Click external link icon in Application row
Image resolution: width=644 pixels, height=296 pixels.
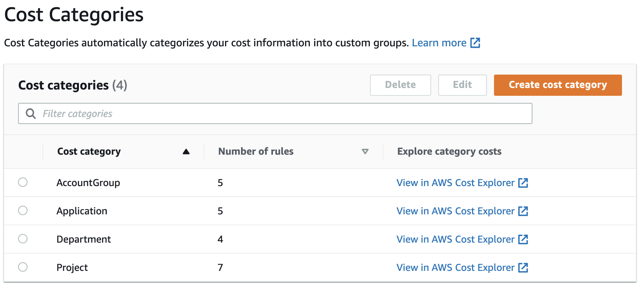523,211
